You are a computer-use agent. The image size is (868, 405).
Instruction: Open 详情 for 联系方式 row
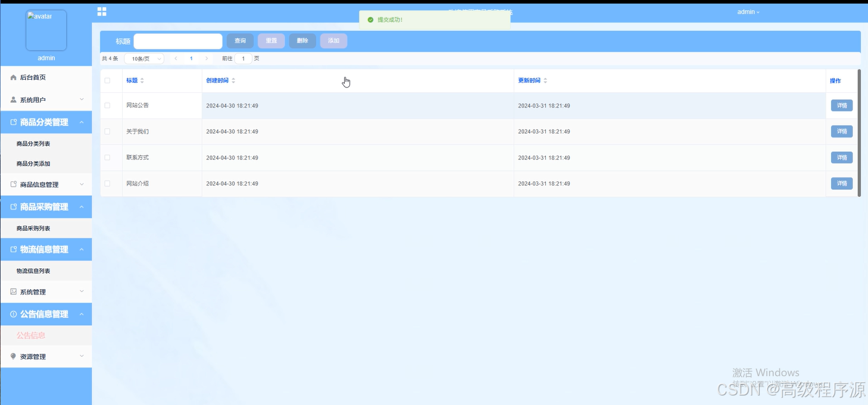(842, 158)
